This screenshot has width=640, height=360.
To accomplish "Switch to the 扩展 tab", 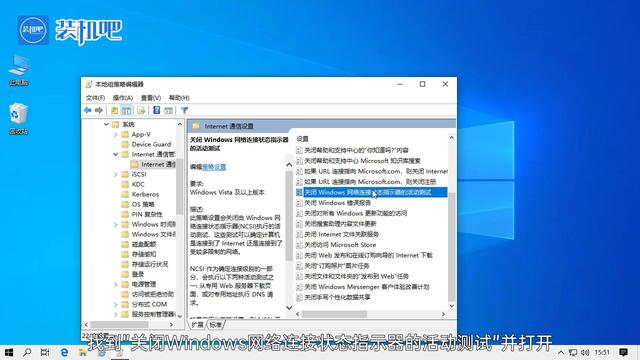I will click(x=198, y=325).
